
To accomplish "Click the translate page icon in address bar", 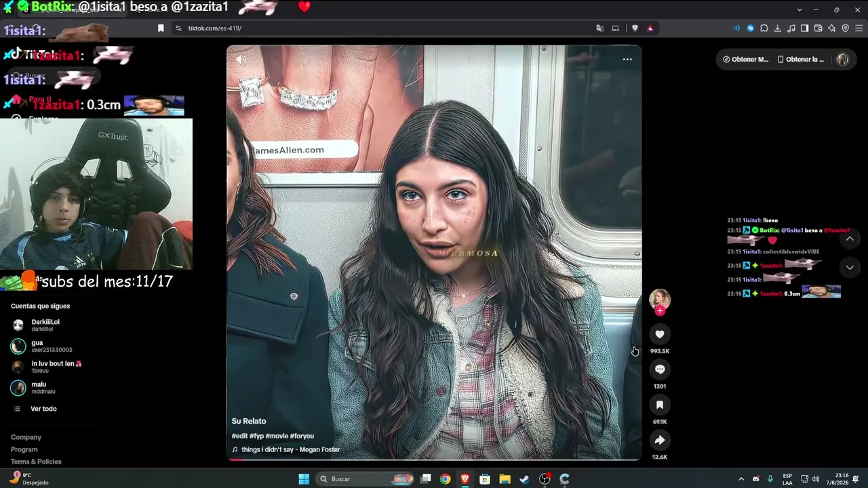I will tap(599, 28).
